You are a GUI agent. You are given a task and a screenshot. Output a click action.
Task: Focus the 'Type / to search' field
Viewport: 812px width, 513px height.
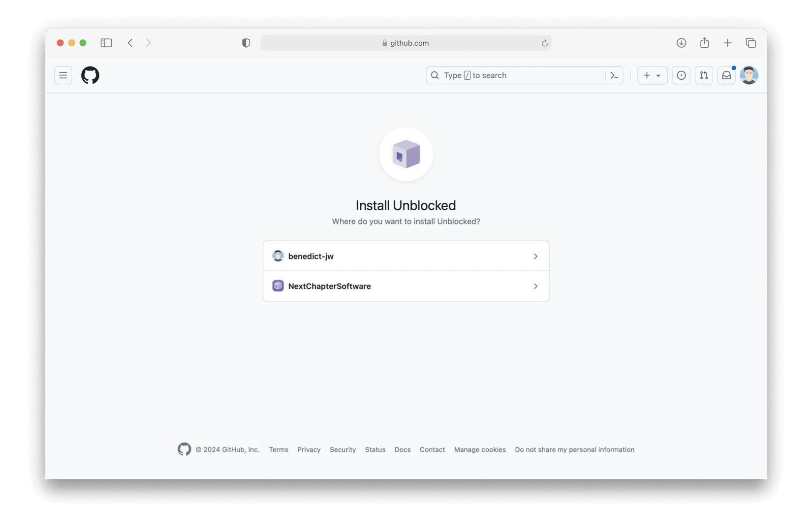[524, 75]
